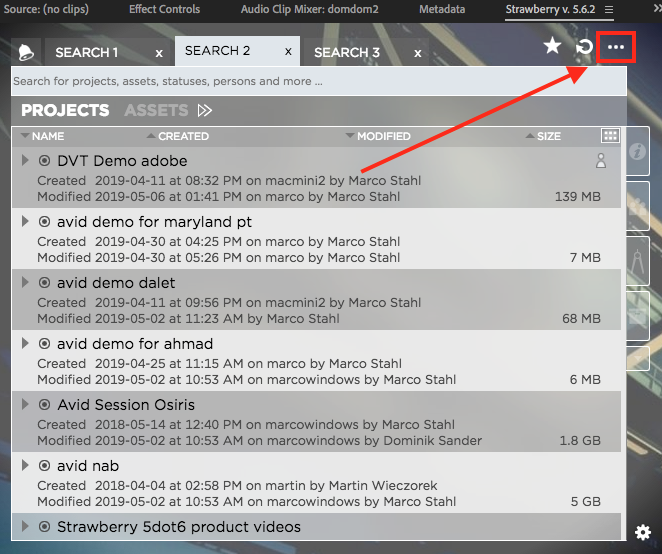
Task: Click the refresh search results icon
Action: (x=585, y=47)
